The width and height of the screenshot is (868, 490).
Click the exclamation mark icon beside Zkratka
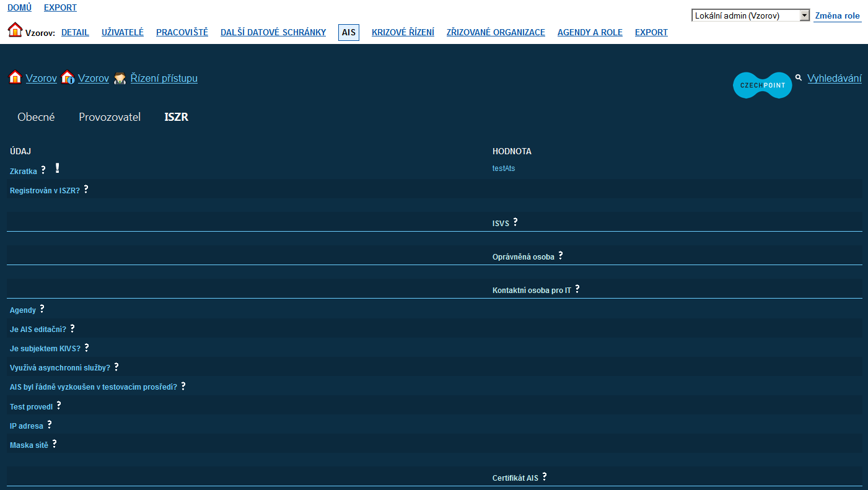[57, 168]
